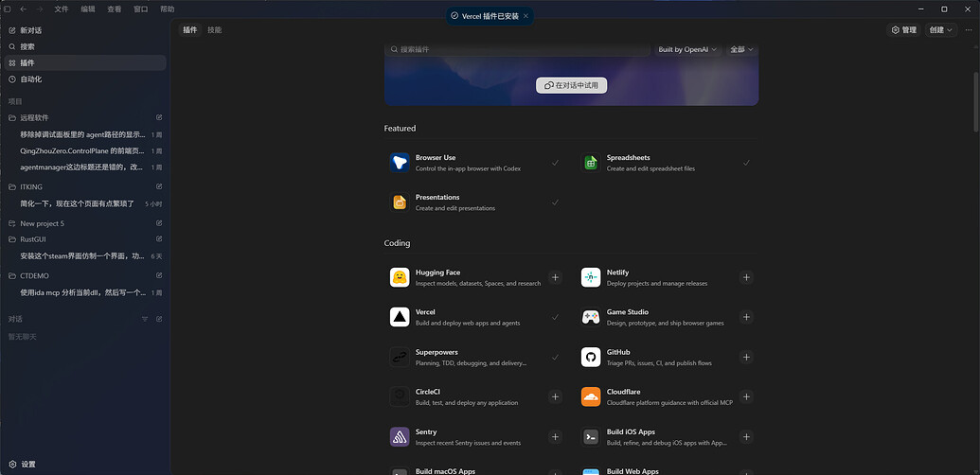The width and height of the screenshot is (980, 475).
Task: Toggle the installed checkmark for Spreadsheets
Action: pyautogui.click(x=746, y=163)
